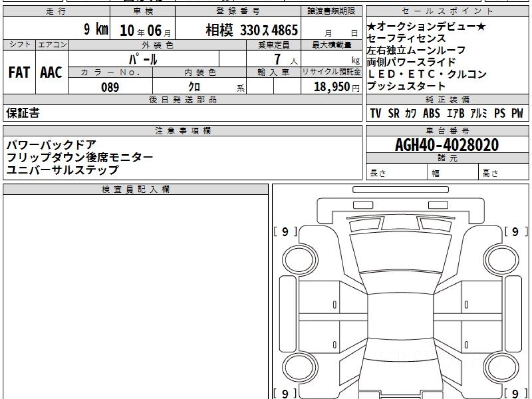
Task: Select the color number 089
Action: tap(110, 87)
